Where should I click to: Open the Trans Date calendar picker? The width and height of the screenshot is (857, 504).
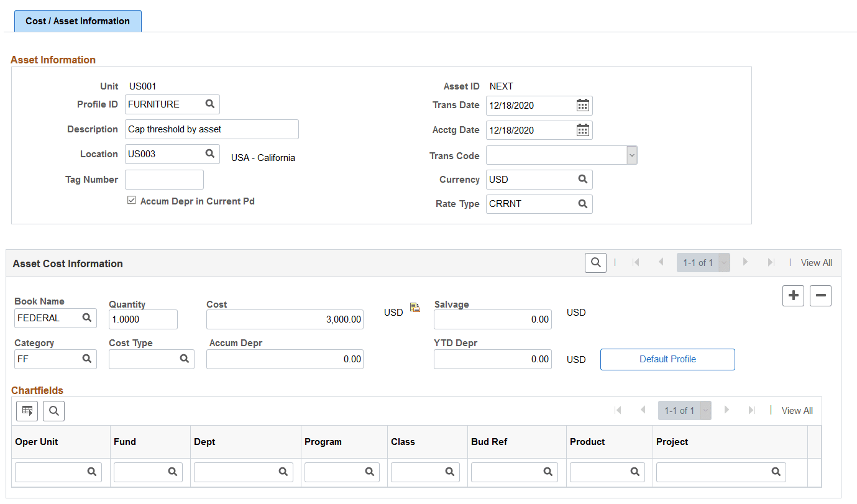pyautogui.click(x=582, y=105)
